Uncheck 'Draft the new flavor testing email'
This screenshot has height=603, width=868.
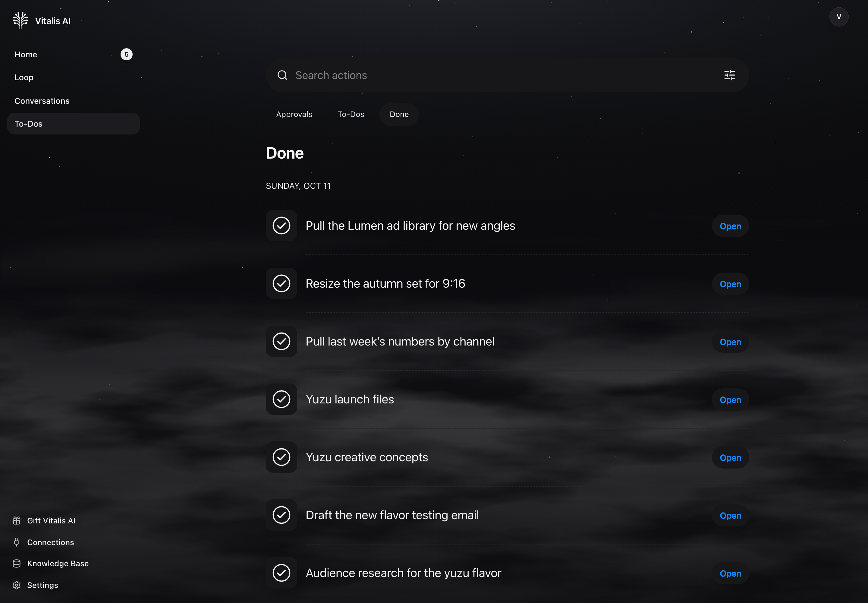(x=281, y=515)
